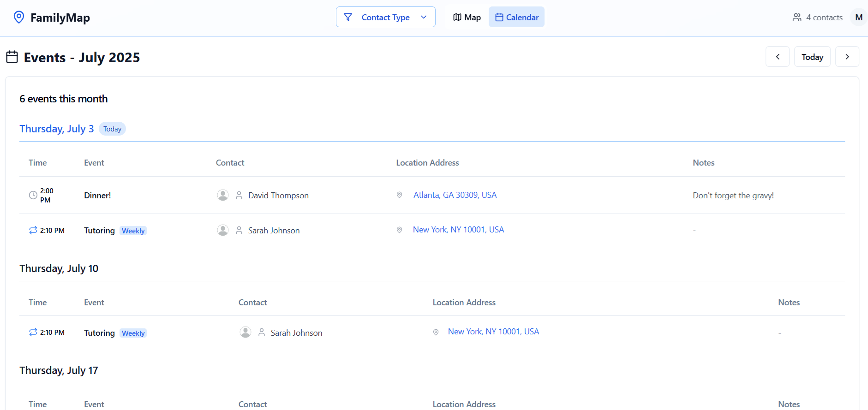Image resolution: width=868 pixels, height=410 pixels.
Task: Open New York address link under July 10
Action: coord(493,332)
